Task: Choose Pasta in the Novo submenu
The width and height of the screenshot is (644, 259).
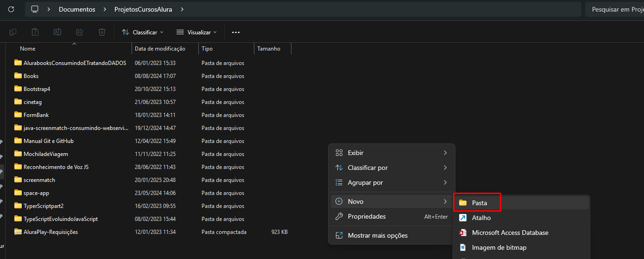Action: pyautogui.click(x=521, y=203)
